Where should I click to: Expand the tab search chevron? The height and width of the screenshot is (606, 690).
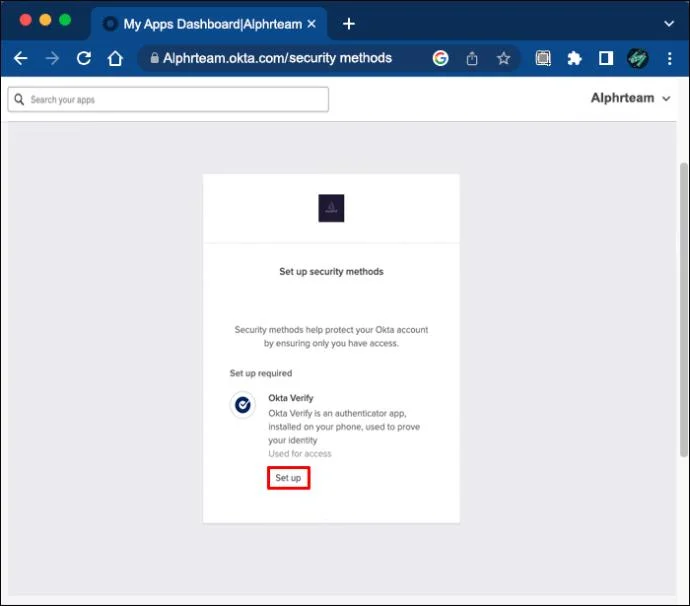pos(669,24)
